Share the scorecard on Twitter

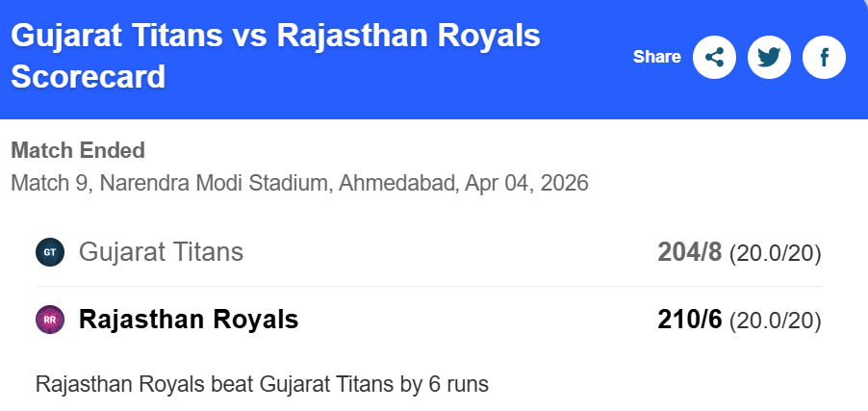[x=769, y=58]
